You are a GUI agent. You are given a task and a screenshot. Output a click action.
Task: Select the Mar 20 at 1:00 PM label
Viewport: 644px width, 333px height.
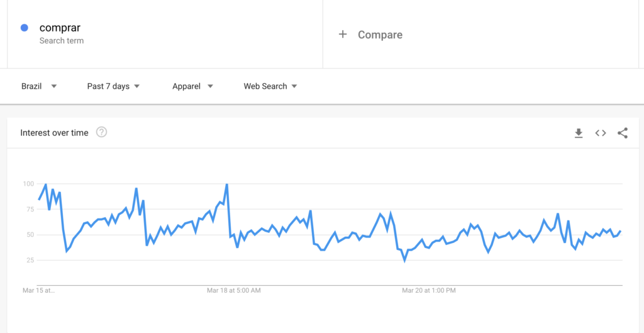429,291
